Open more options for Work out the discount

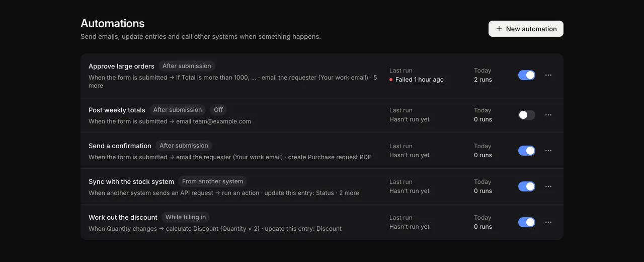click(x=548, y=222)
